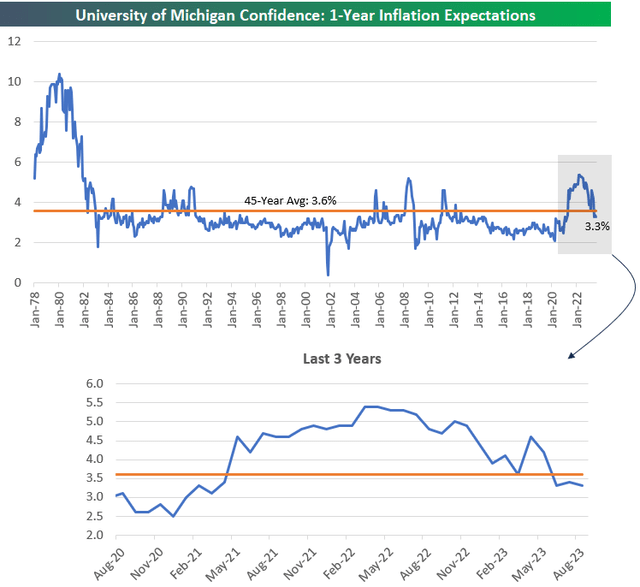Screen dimensions: 640x587
Task: Click the Feb-23 axis label
Action: (x=493, y=564)
